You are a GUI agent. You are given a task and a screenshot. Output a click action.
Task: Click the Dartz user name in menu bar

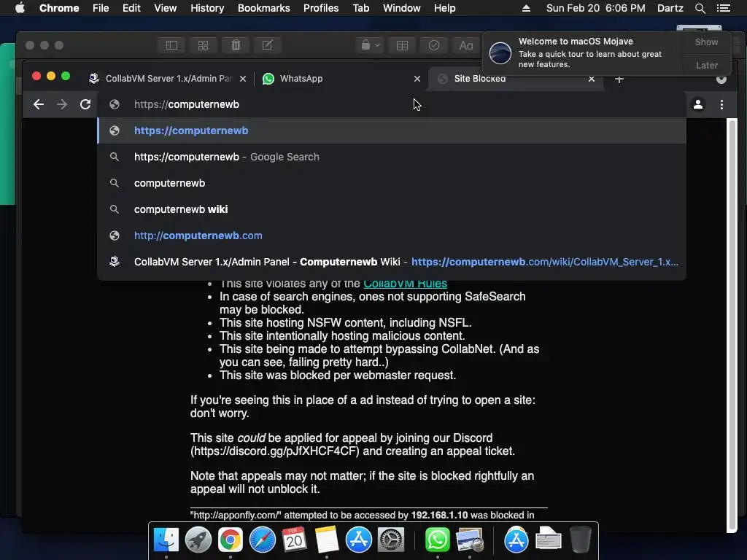click(670, 8)
